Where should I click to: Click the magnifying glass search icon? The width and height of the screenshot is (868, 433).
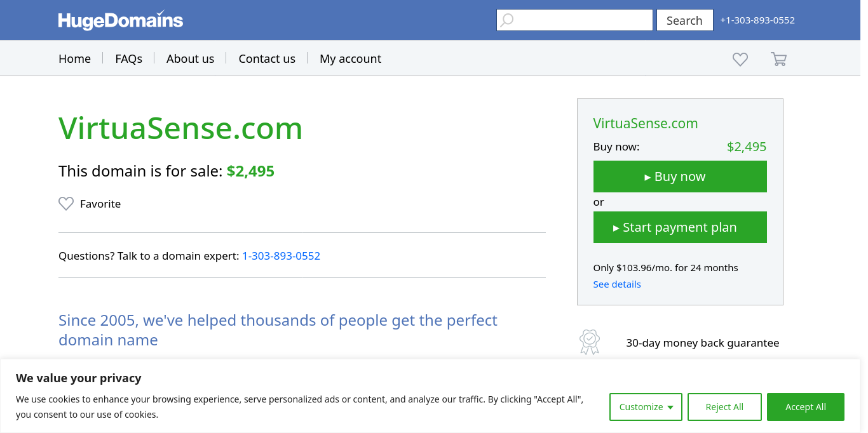506,20
